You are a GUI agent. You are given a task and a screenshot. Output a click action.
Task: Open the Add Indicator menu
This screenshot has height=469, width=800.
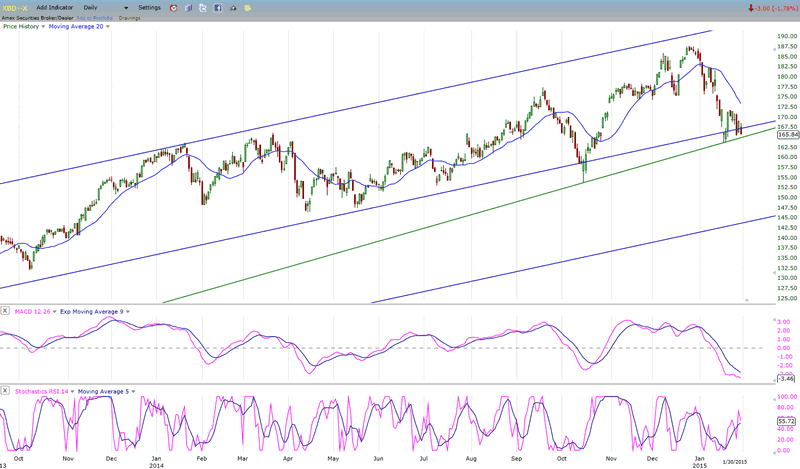point(54,7)
